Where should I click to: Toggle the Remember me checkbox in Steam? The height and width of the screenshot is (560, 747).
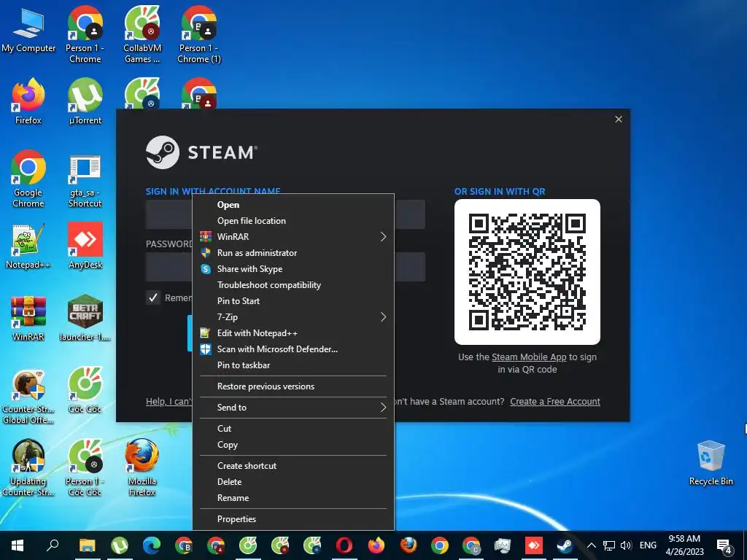[x=153, y=297]
